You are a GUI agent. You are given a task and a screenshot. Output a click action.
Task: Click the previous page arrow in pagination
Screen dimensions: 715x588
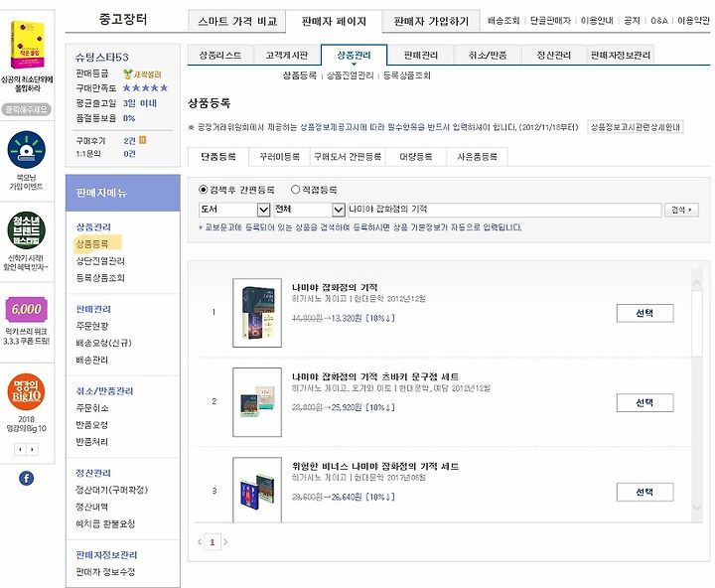pyautogui.click(x=200, y=542)
